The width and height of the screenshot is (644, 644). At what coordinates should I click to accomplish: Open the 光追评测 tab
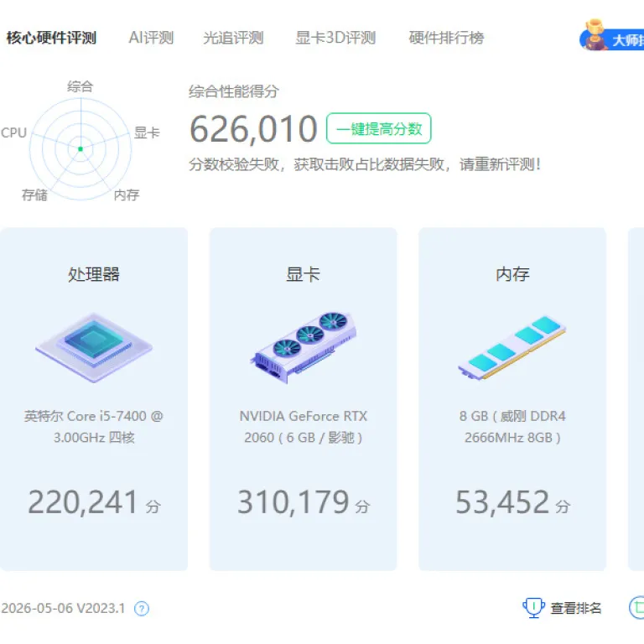[233, 38]
